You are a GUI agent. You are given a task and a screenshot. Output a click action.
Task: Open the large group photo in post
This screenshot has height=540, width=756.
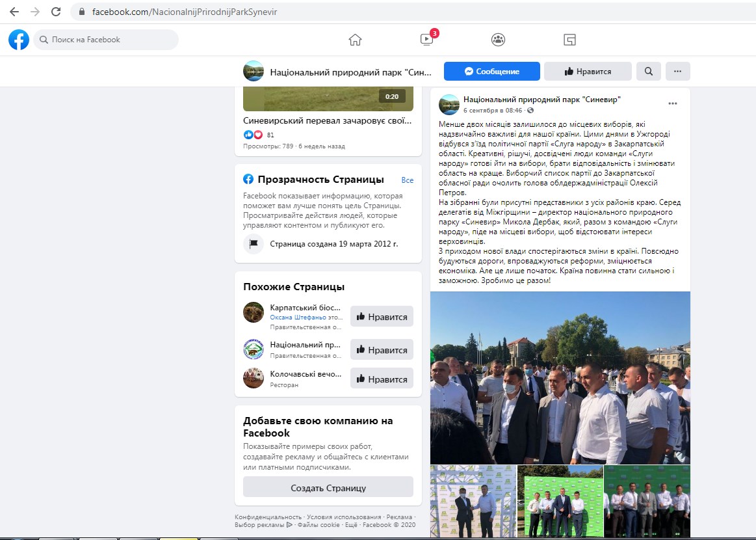pyautogui.click(x=560, y=378)
